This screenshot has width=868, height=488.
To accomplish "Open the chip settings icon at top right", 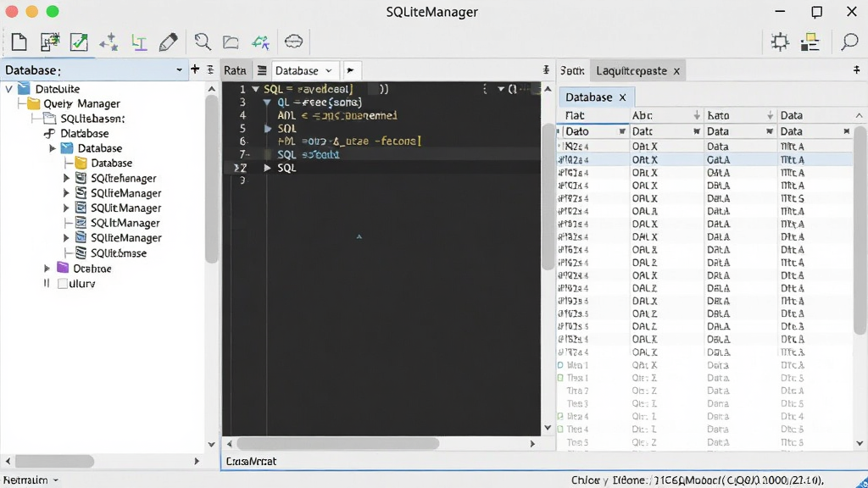I will (x=780, y=42).
